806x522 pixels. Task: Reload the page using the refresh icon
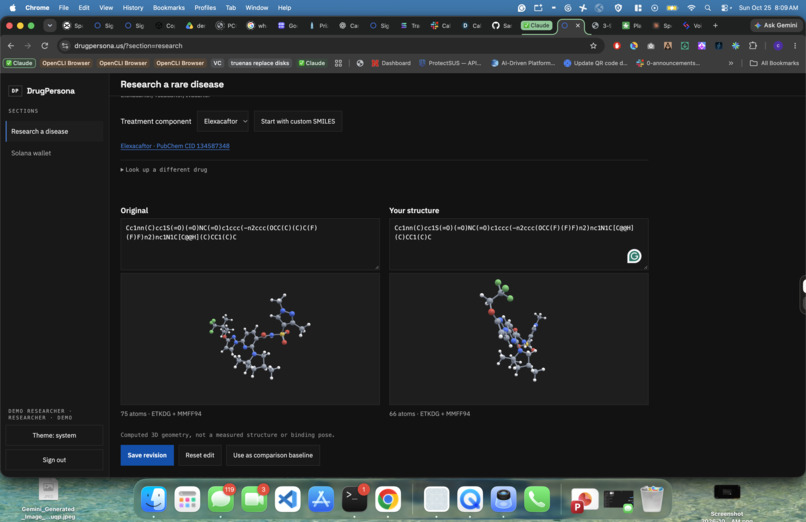point(45,46)
